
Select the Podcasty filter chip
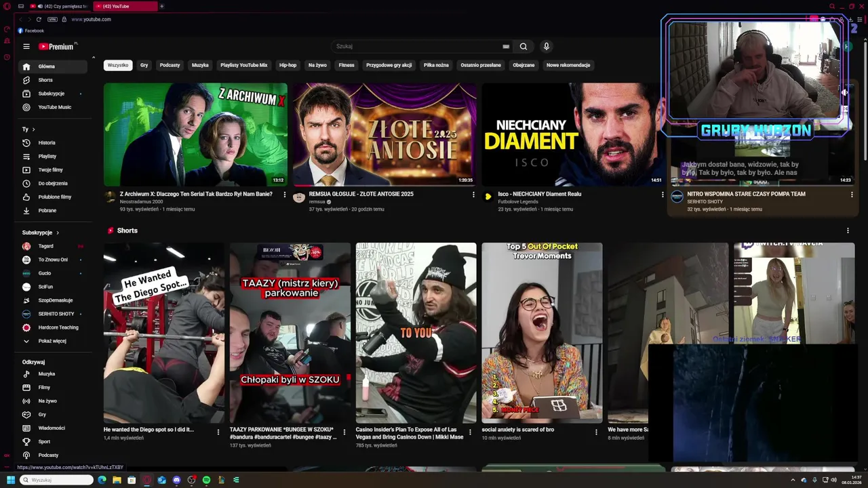pos(170,65)
